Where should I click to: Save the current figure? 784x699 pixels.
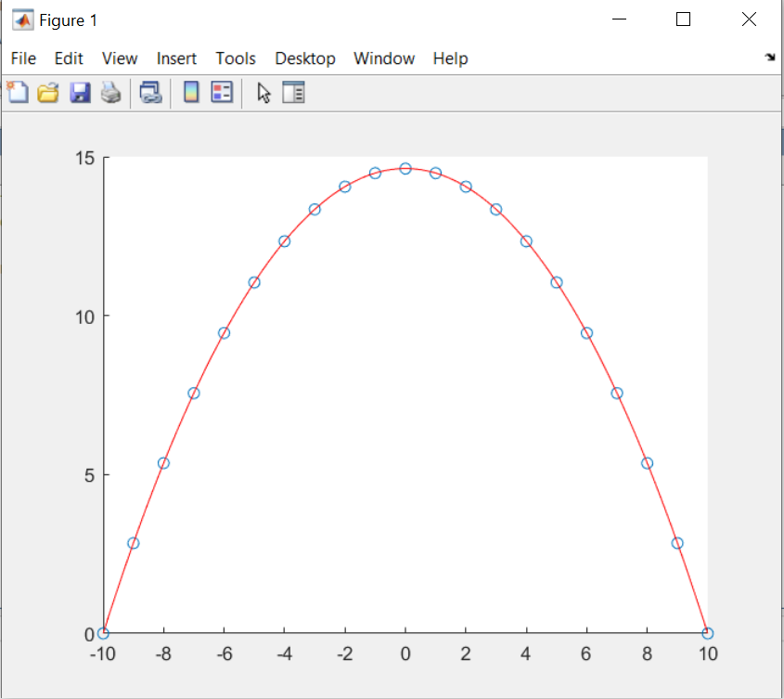(x=79, y=92)
